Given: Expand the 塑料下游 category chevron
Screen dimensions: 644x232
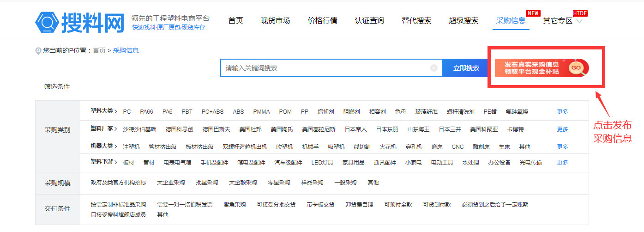Looking at the screenshot, I should (116, 162).
